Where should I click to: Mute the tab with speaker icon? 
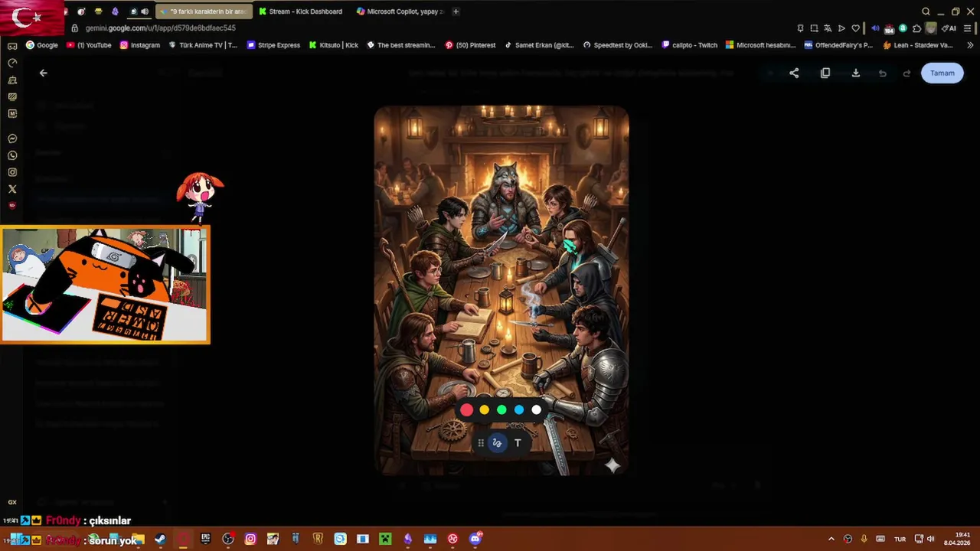click(144, 11)
